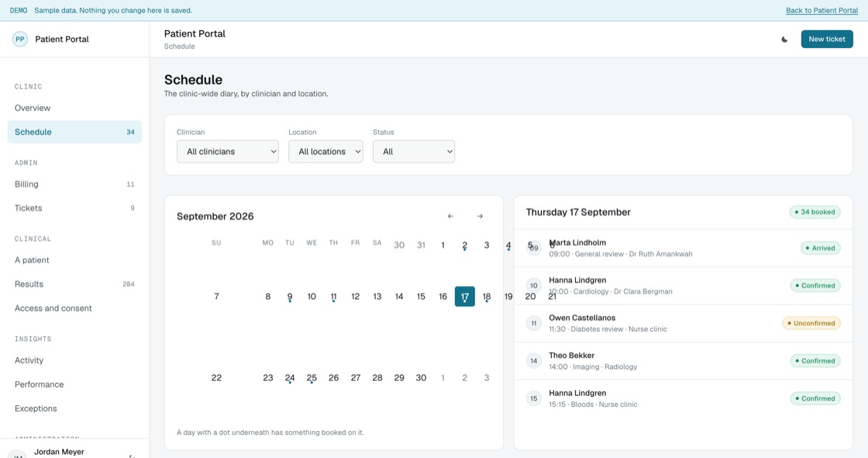The width and height of the screenshot is (868, 458).
Task: Select September 23 in the calendar
Action: [268, 377]
